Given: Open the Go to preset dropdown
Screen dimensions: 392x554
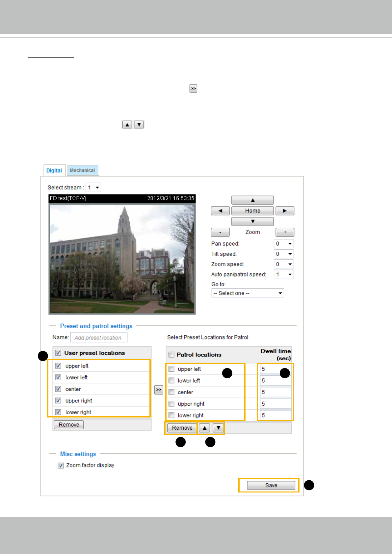Looking at the screenshot, I should (248, 293).
